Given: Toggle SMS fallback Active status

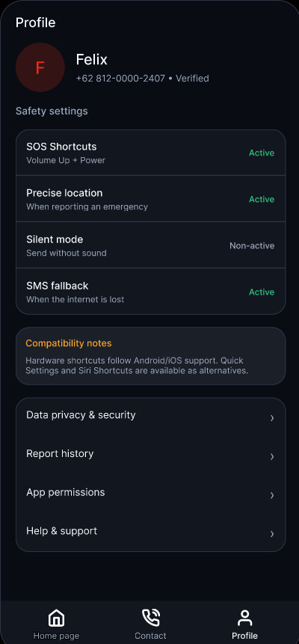Looking at the screenshot, I should point(261,292).
